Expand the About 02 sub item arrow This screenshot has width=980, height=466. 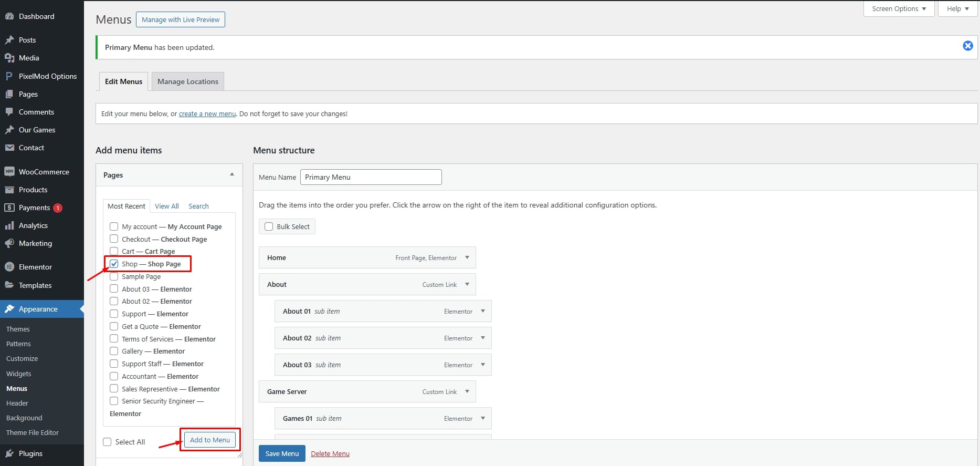tap(483, 338)
